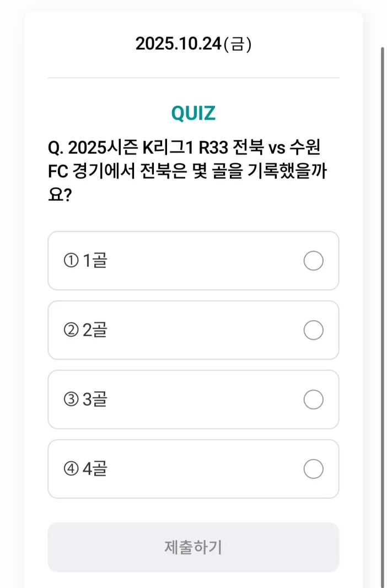Click the radio circle next to 3골

coord(314,400)
